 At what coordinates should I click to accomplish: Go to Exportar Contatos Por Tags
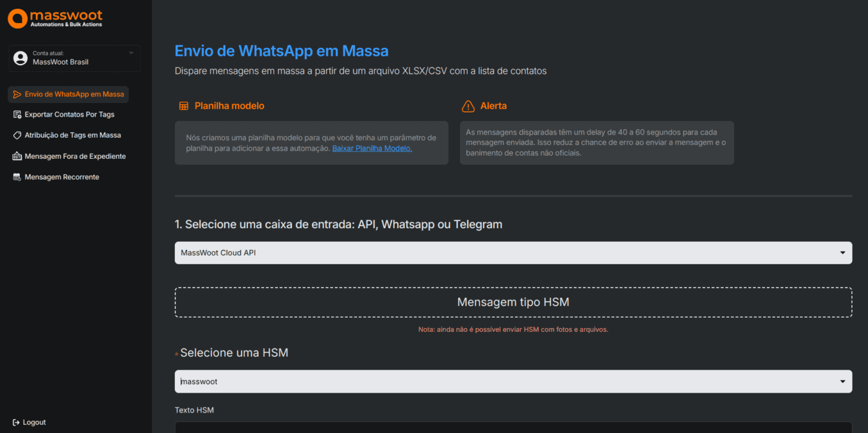(x=69, y=115)
